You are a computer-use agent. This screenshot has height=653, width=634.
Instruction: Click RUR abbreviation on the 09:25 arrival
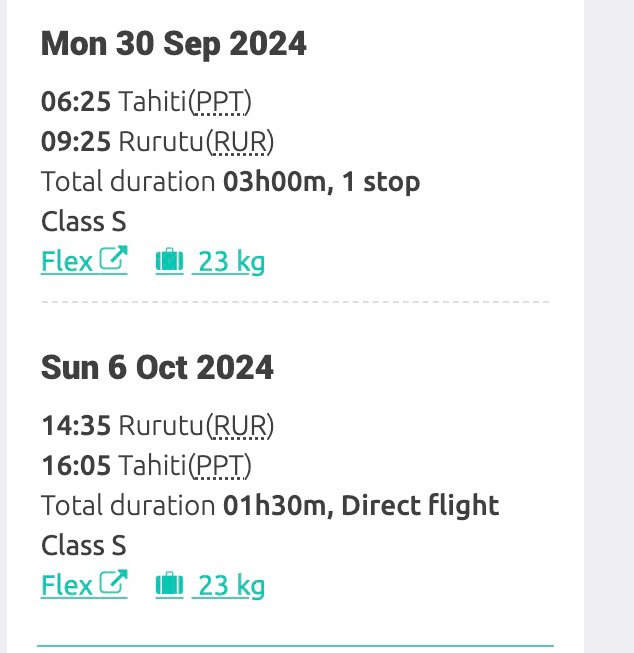(x=240, y=142)
